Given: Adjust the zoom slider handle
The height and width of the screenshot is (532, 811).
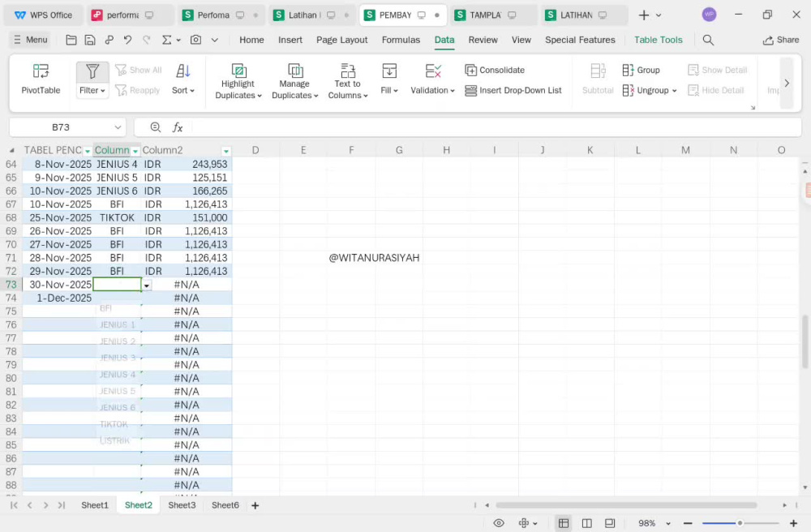Looking at the screenshot, I should [740, 523].
